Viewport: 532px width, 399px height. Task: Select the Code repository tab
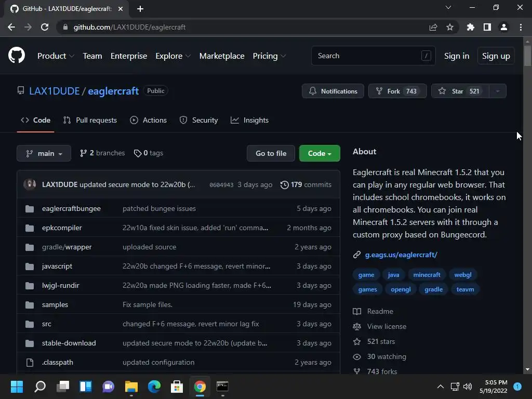click(36, 120)
